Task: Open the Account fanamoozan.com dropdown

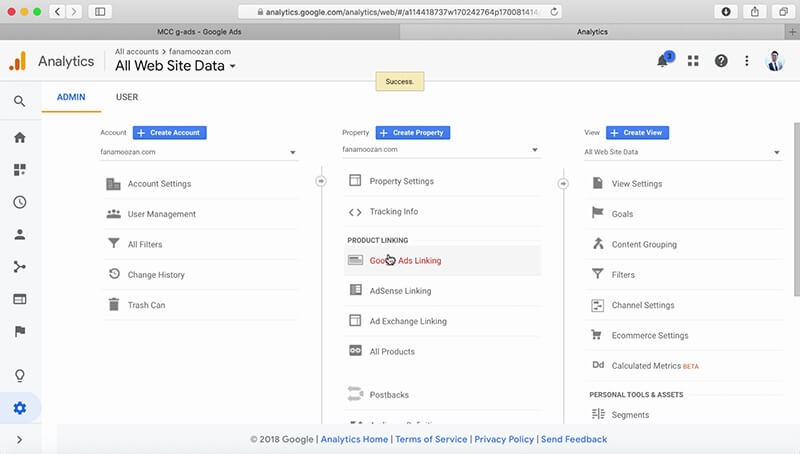Action: coord(198,152)
